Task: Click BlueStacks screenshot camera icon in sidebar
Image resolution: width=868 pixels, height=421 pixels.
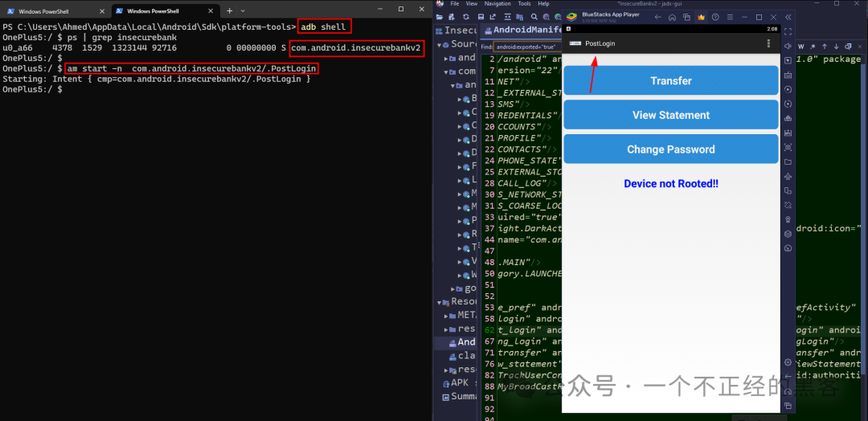Action: pyautogui.click(x=788, y=148)
